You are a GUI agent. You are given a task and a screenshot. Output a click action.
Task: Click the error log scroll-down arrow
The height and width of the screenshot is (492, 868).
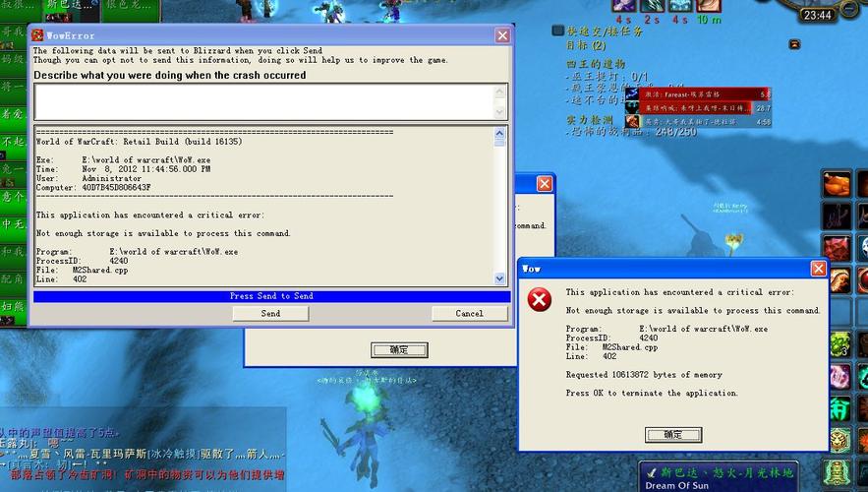[x=500, y=278]
